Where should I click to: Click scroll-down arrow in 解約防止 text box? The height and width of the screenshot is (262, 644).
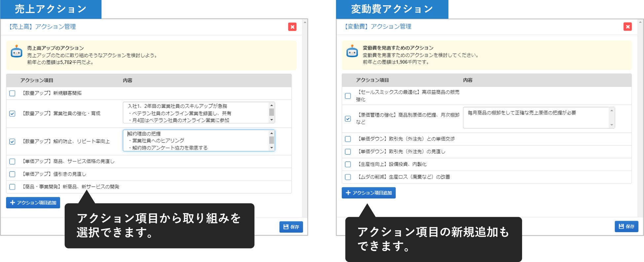[x=272, y=148]
